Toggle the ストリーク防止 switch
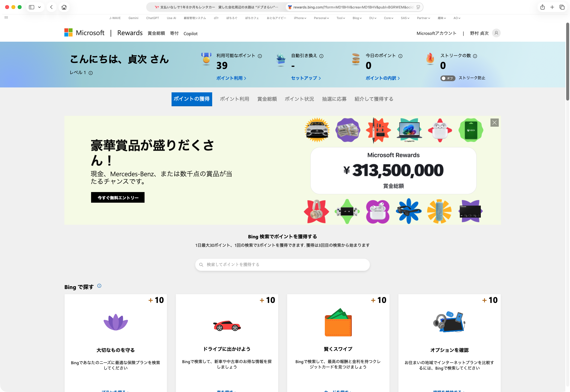 [447, 78]
